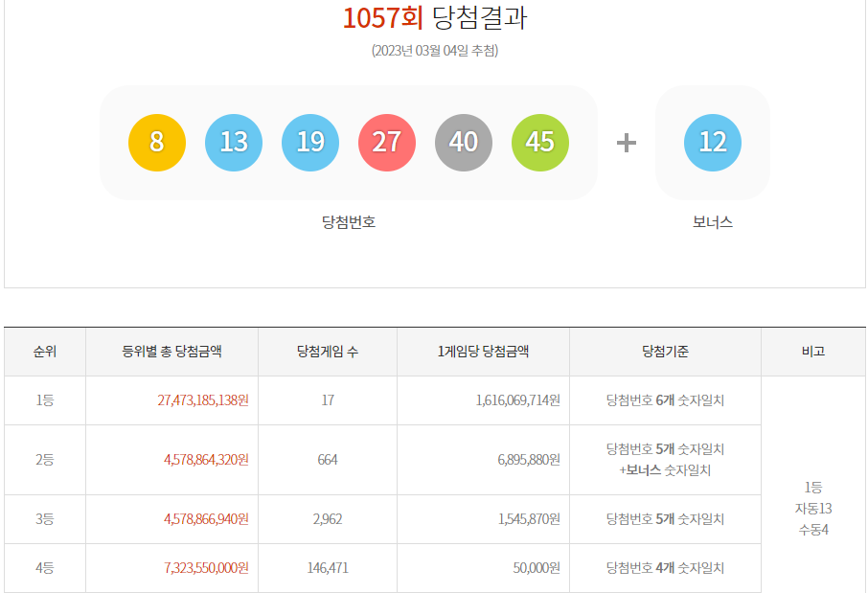Click the 순위 column header

(45, 351)
